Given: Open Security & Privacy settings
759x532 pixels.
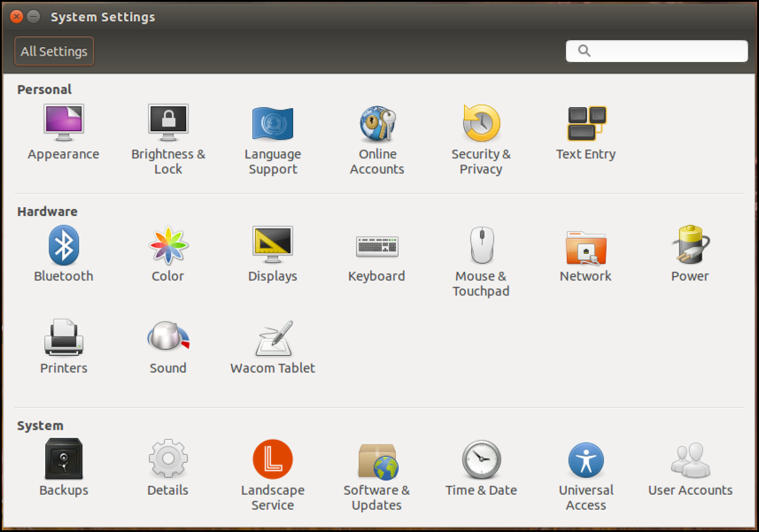Looking at the screenshot, I should pos(481,133).
